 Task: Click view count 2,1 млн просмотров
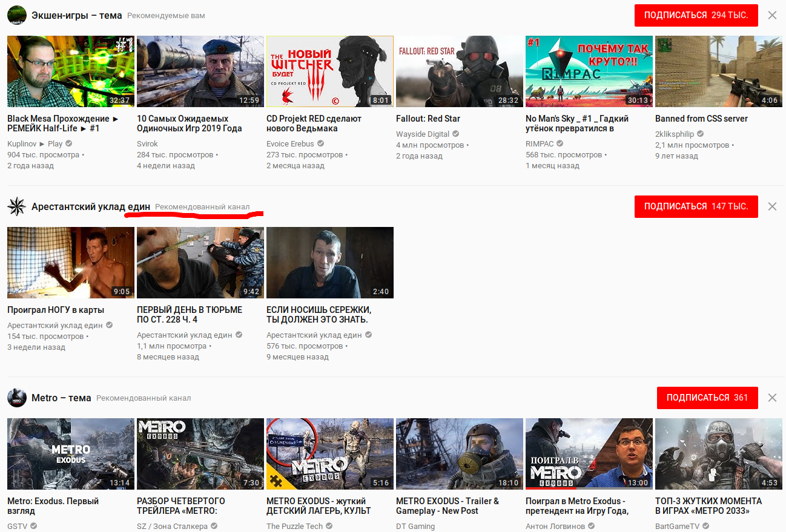692,145
